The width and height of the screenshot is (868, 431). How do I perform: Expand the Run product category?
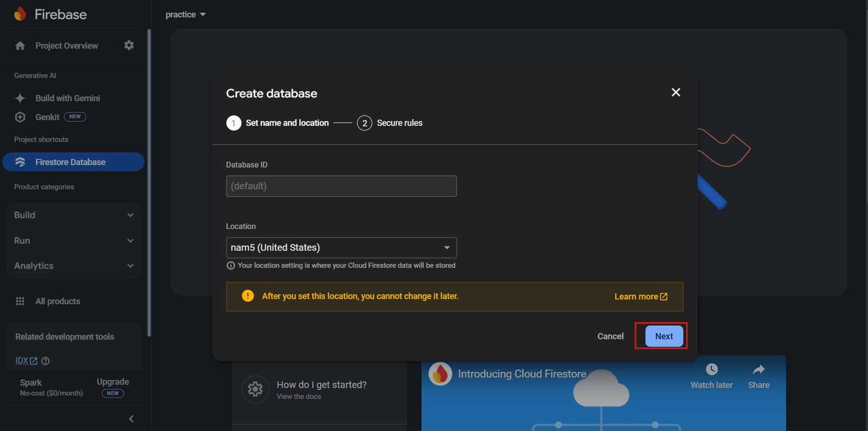coord(73,241)
